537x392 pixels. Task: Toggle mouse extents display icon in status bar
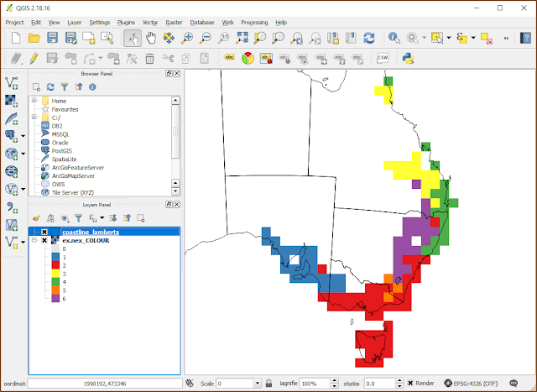coord(190,383)
